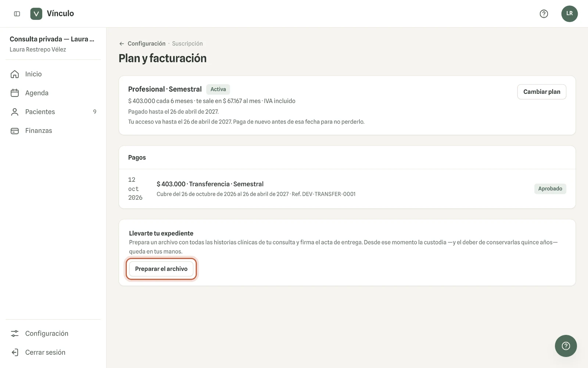Click the Aprobado payment status badge

[550, 189]
